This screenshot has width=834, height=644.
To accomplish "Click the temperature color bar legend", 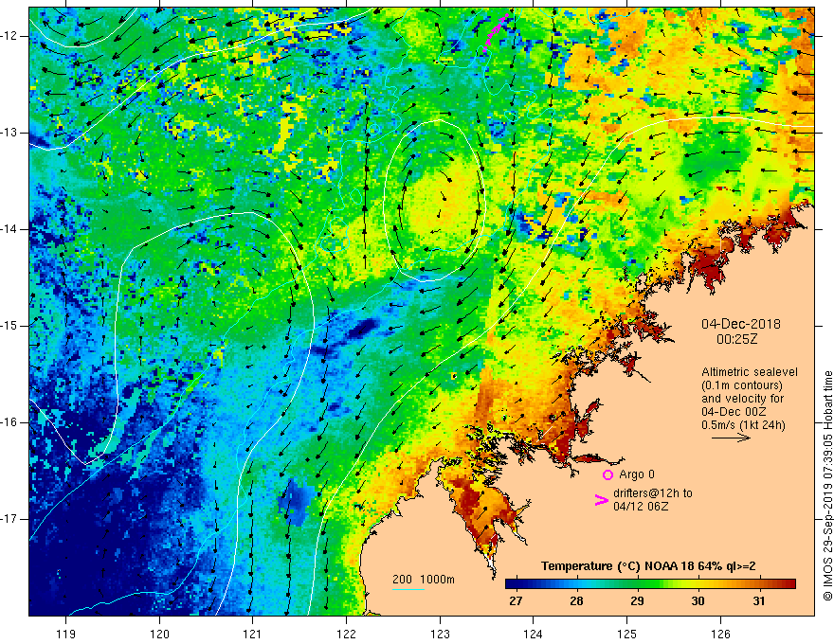I will [650, 584].
